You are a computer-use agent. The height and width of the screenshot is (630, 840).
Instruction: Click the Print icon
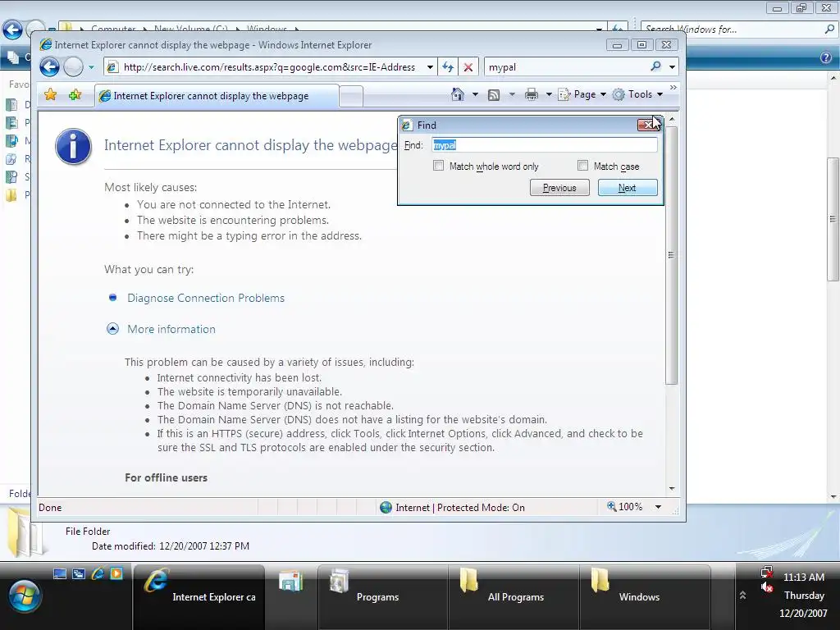click(x=532, y=95)
